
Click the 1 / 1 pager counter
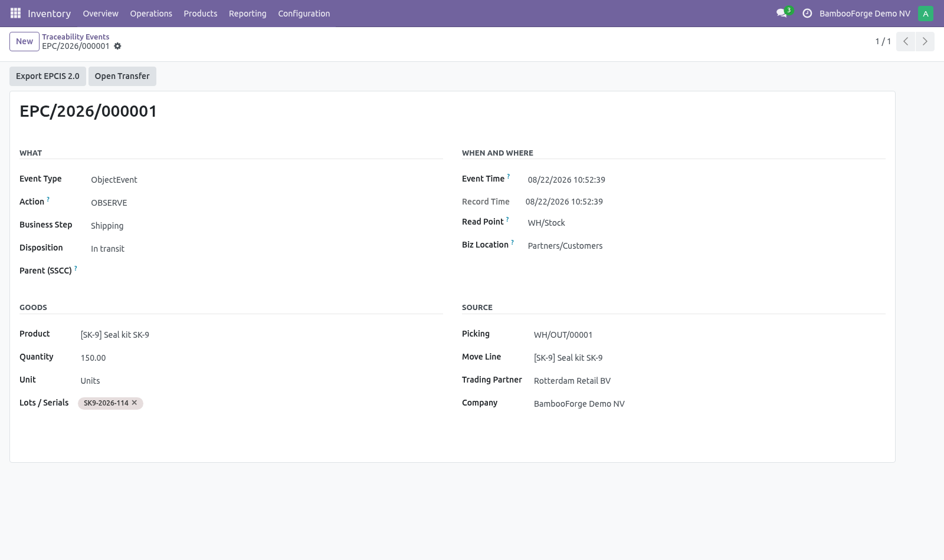click(x=883, y=41)
